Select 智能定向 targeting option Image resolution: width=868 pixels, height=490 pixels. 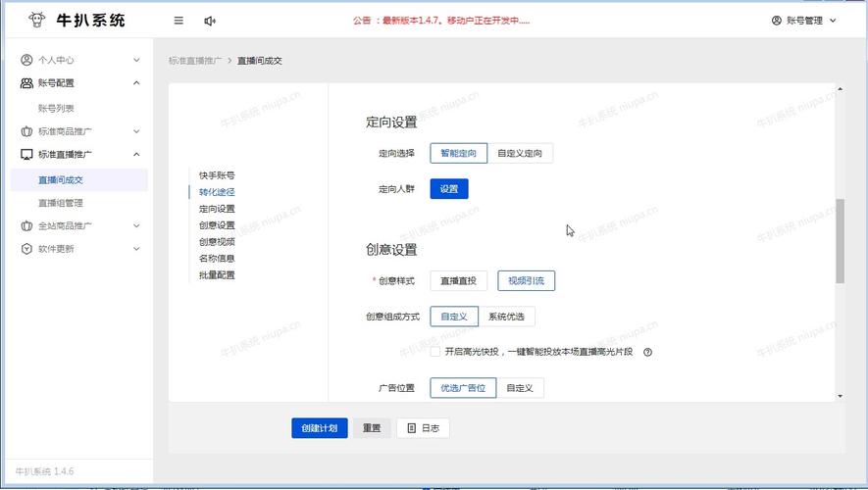click(458, 153)
